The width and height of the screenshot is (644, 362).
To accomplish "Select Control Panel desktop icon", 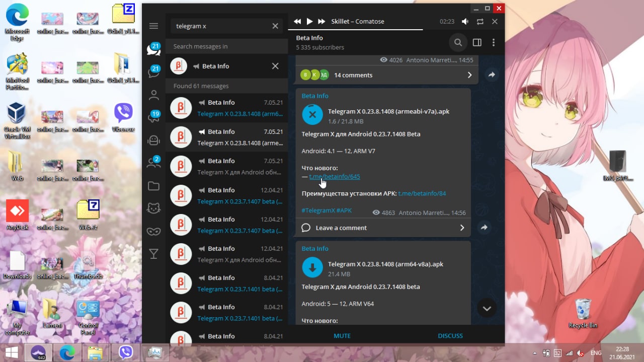I will pyautogui.click(x=88, y=317).
